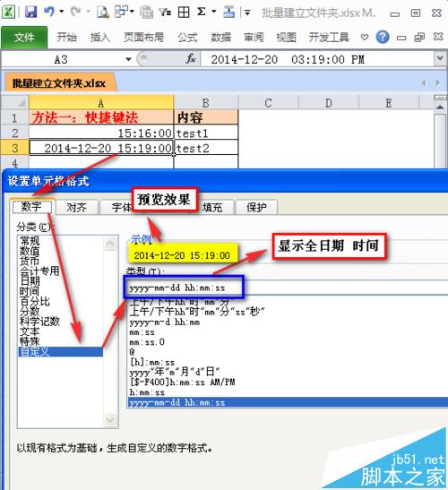Click cell B3 containing test2
448x490 pixels.
coord(206,148)
